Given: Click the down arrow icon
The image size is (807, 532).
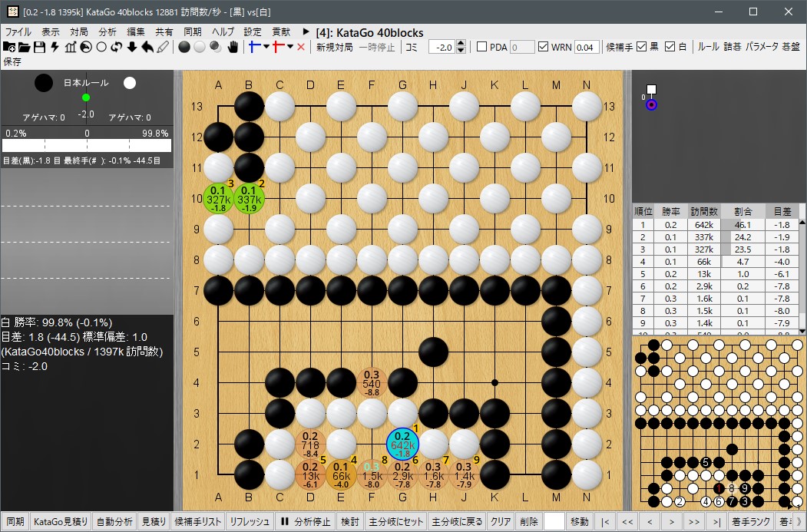Looking at the screenshot, I should click(132, 48).
